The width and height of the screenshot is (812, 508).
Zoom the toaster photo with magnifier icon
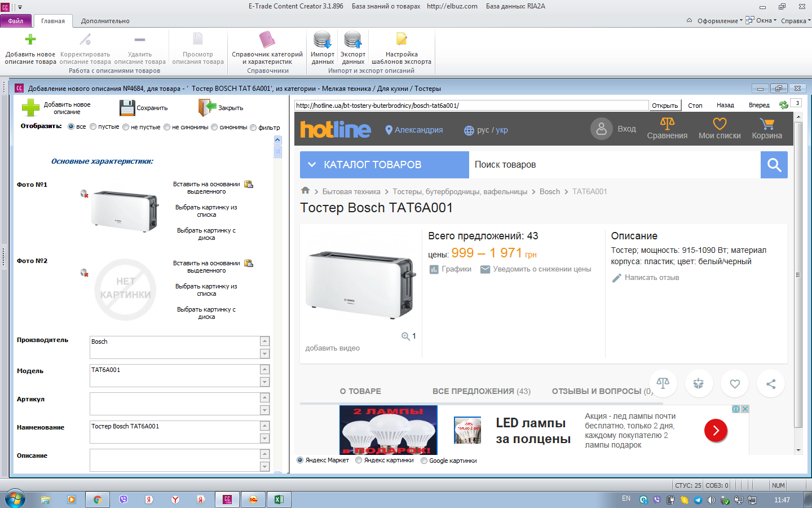pos(405,336)
